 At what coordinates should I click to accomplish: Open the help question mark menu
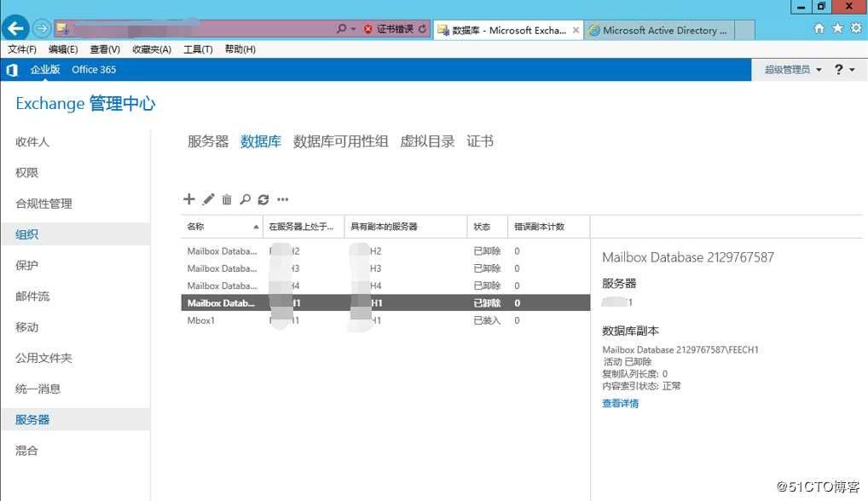[x=844, y=70]
